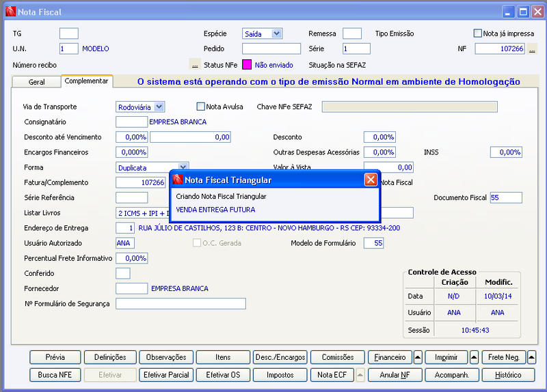Click Busca NFE

pyautogui.click(x=55, y=375)
